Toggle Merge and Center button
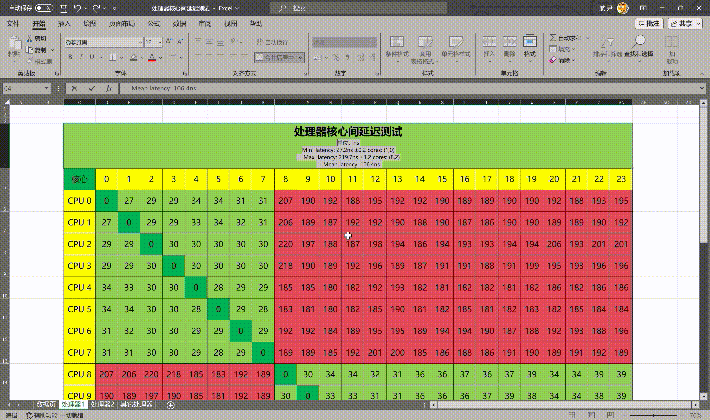The width and height of the screenshot is (710, 420). point(280,58)
